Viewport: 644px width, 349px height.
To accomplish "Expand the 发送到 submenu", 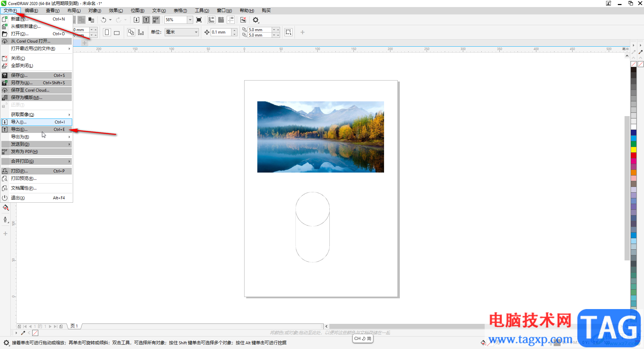I will coord(37,144).
